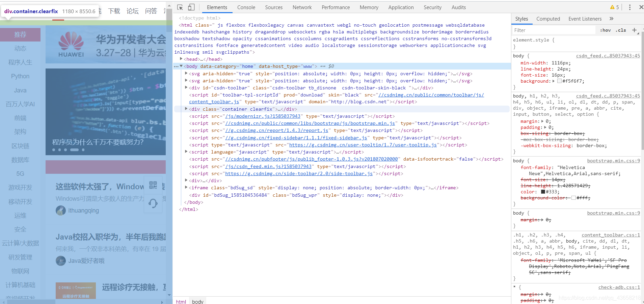
Task: Open the Application tab
Action: coord(401,7)
